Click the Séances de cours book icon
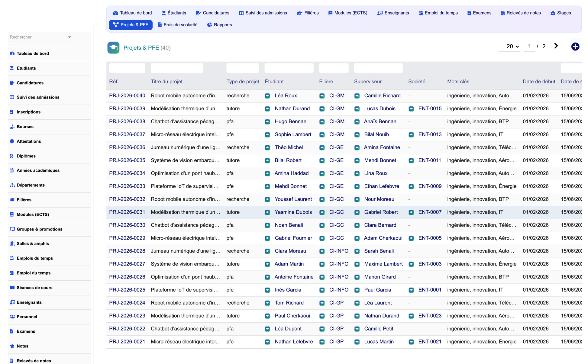588x364 pixels. coord(12,288)
